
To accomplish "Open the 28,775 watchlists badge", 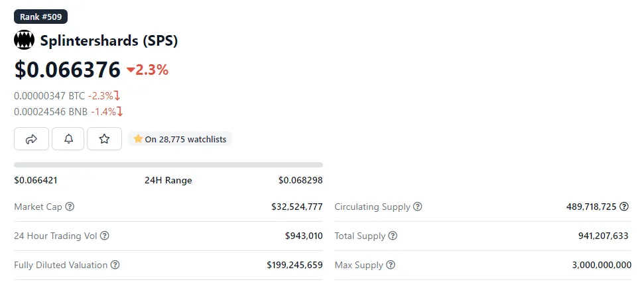I will coord(180,139).
